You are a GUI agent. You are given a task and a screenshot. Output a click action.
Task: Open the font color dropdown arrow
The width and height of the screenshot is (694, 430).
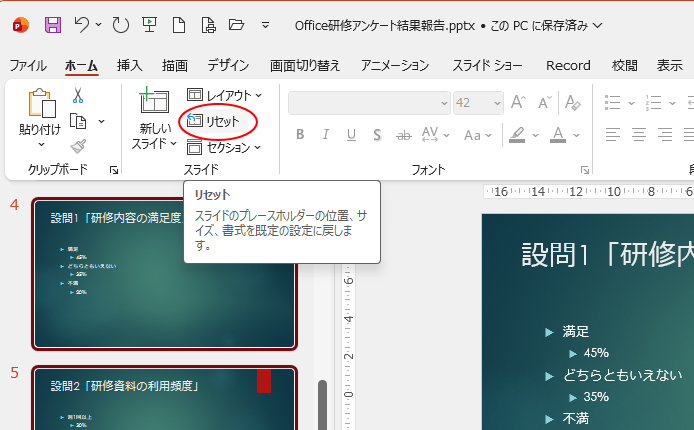(x=576, y=135)
